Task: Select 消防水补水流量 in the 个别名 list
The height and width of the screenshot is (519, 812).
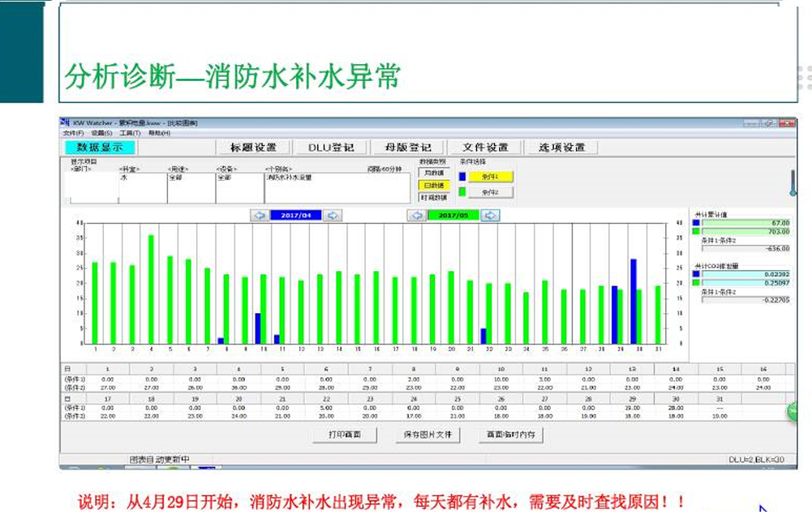Action: tap(289, 178)
